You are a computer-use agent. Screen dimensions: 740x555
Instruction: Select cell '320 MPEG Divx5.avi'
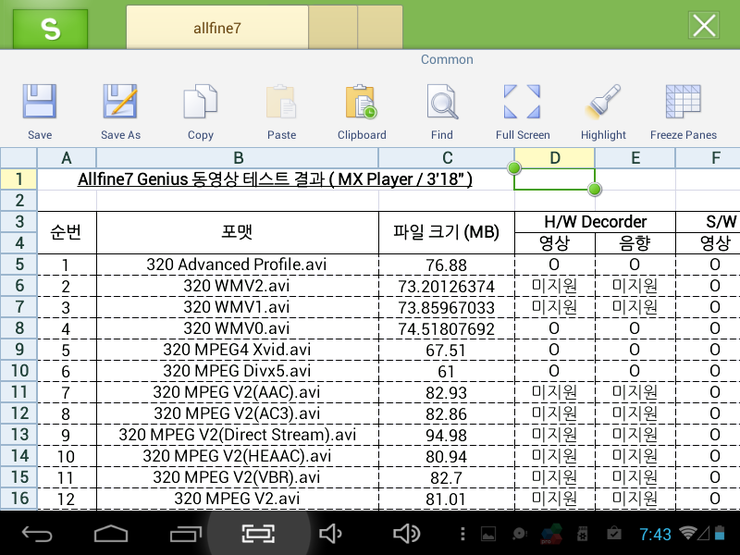pos(237,371)
